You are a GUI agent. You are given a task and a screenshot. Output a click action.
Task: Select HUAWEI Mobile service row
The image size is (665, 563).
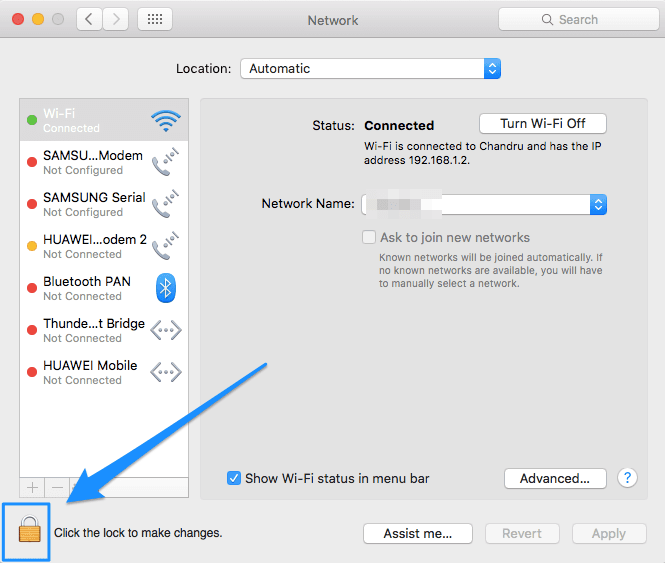click(x=104, y=372)
